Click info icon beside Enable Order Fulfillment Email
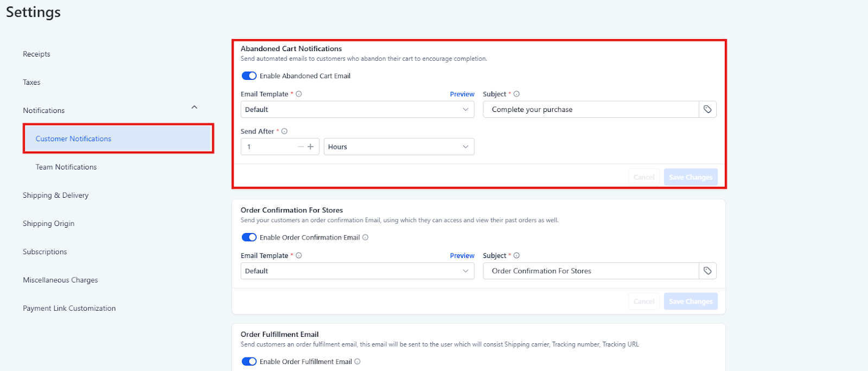The image size is (868, 371). tap(358, 362)
